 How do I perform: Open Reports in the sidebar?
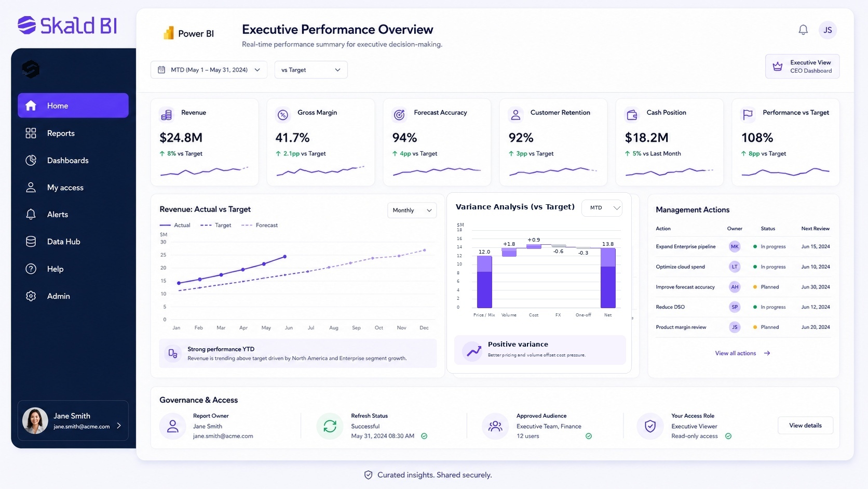pyautogui.click(x=73, y=133)
